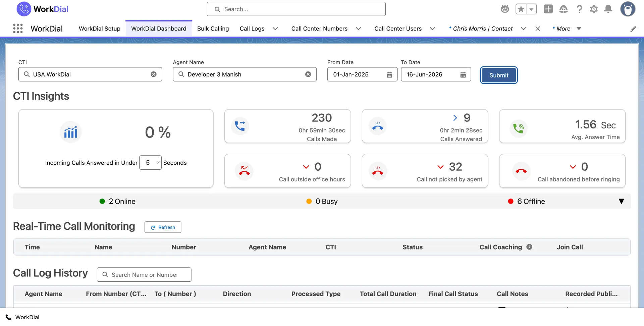Click the From Date input field
The image size is (644, 326).
(362, 74)
